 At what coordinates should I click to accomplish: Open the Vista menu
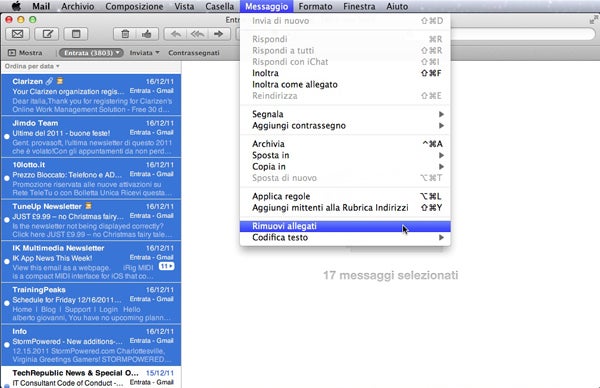[184, 7]
